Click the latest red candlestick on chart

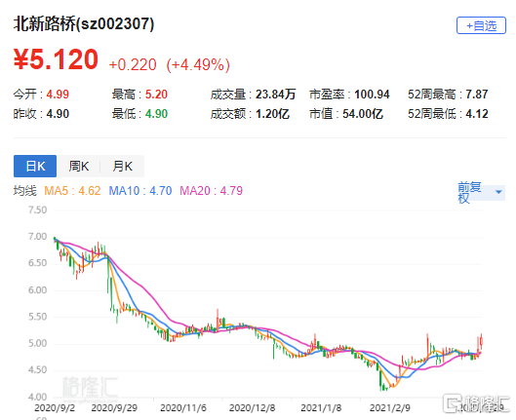coord(482,342)
